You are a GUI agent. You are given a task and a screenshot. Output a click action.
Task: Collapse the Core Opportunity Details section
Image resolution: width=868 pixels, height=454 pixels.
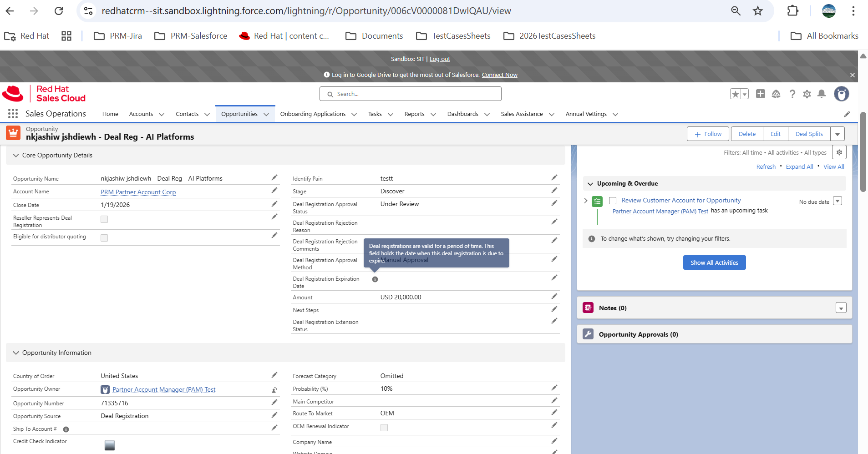16,155
